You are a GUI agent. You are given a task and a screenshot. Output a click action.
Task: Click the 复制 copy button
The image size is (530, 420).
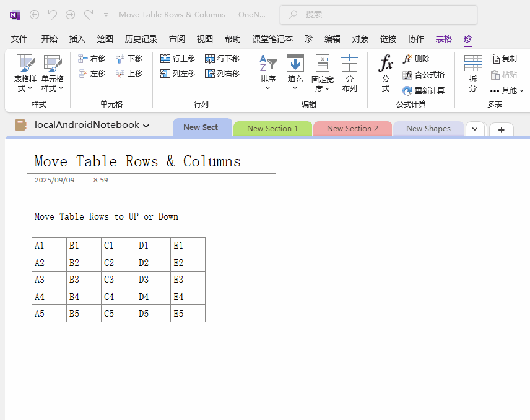point(503,59)
